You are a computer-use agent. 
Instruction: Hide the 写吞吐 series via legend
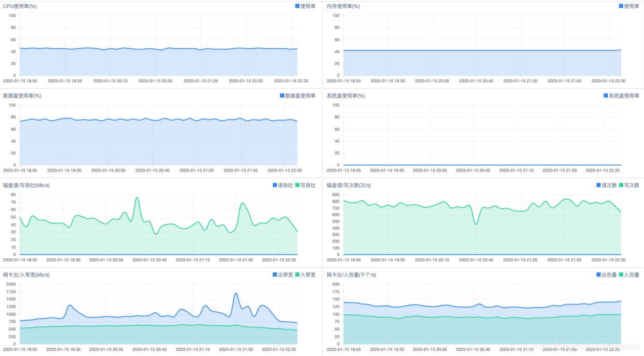(x=305, y=185)
